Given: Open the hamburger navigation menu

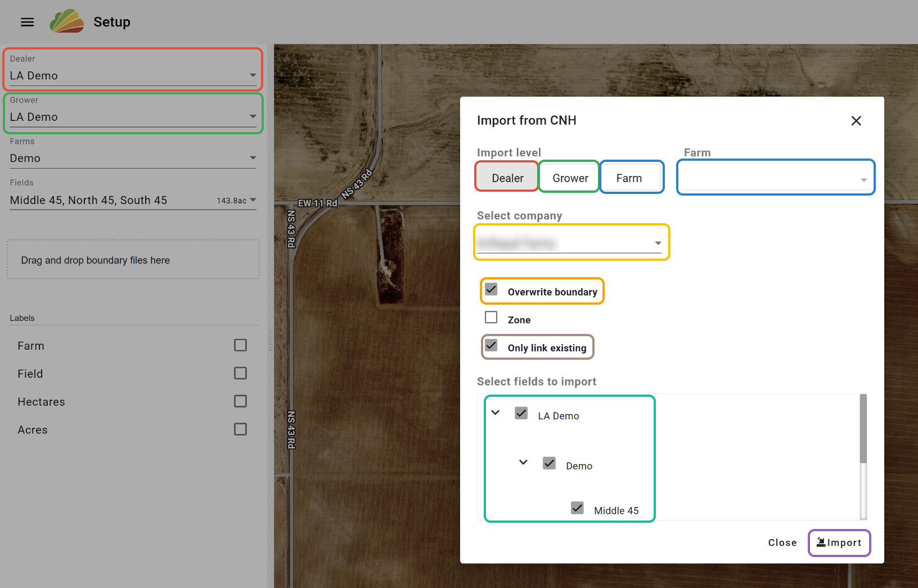Looking at the screenshot, I should click(x=27, y=22).
